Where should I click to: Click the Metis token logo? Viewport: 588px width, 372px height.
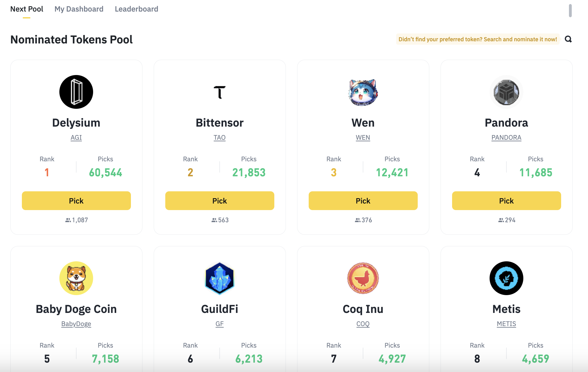click(506, 278)
